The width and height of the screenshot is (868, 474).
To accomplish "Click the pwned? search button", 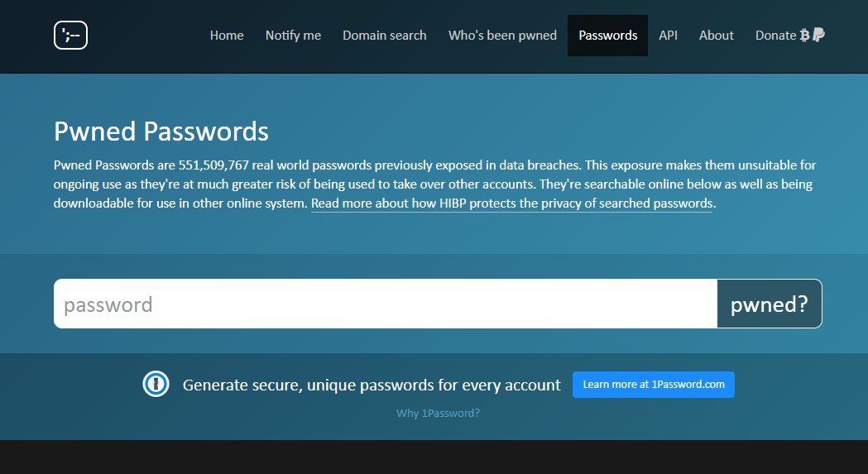I will coord(769,304).
